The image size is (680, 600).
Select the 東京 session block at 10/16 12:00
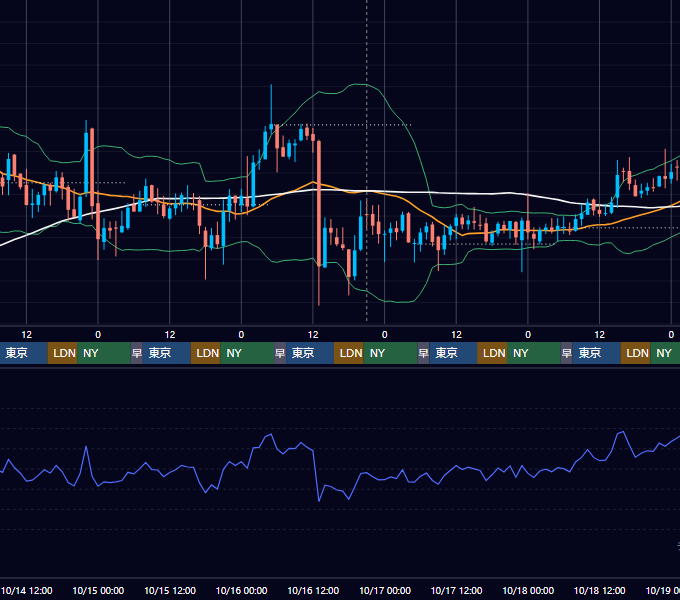(310, 353)
